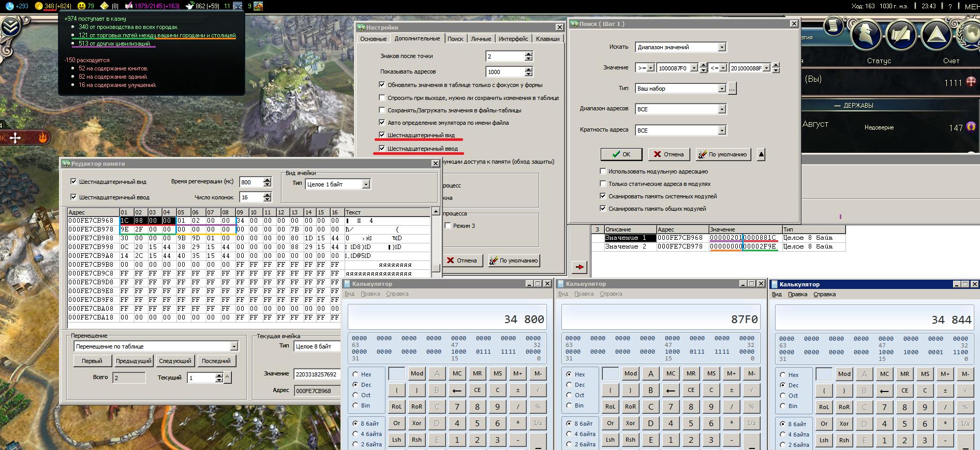Toggle 'Авто определение эмулятора по имени файла'
Screen dimensions: 980x450
[382, 123]
